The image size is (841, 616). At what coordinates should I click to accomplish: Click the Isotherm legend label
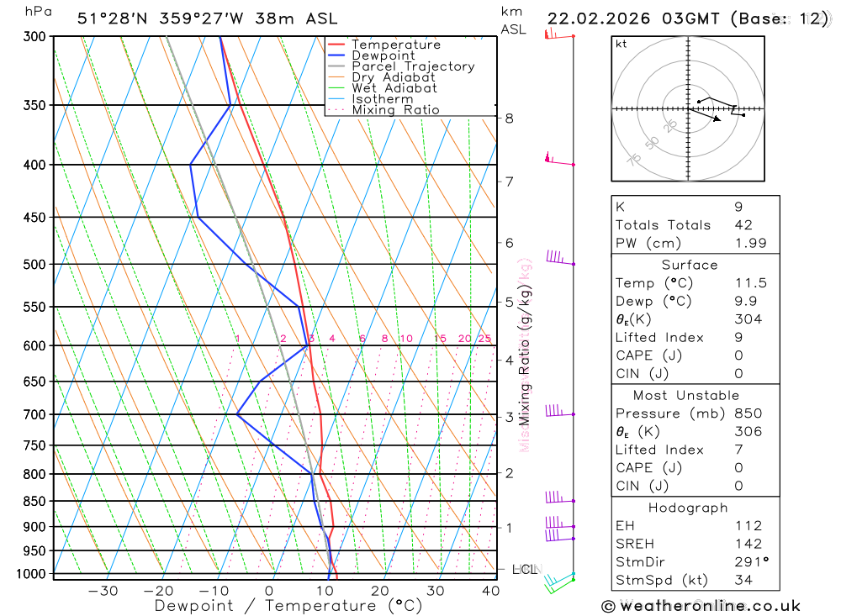coord(383,99)
